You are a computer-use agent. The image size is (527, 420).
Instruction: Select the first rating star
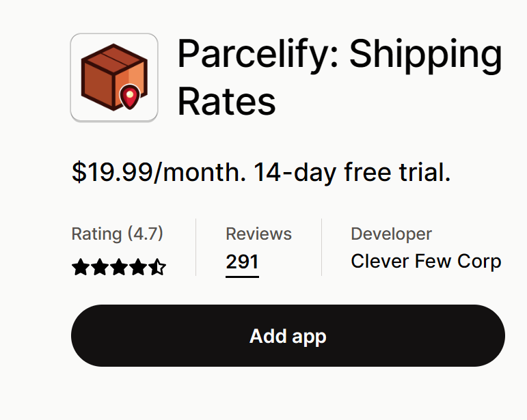[81, 267]
